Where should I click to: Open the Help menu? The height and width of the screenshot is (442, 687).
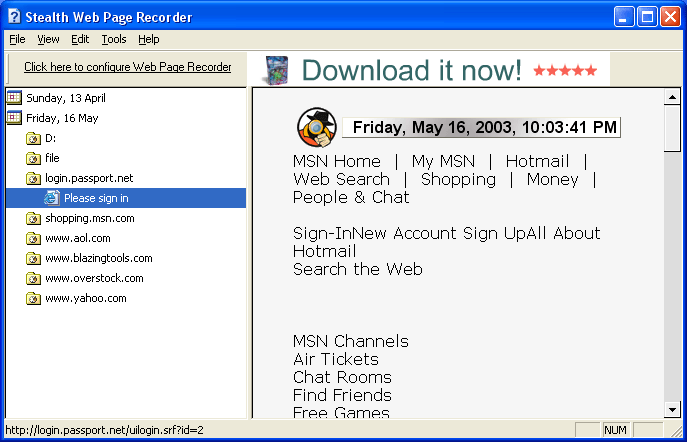pos(149,39)
